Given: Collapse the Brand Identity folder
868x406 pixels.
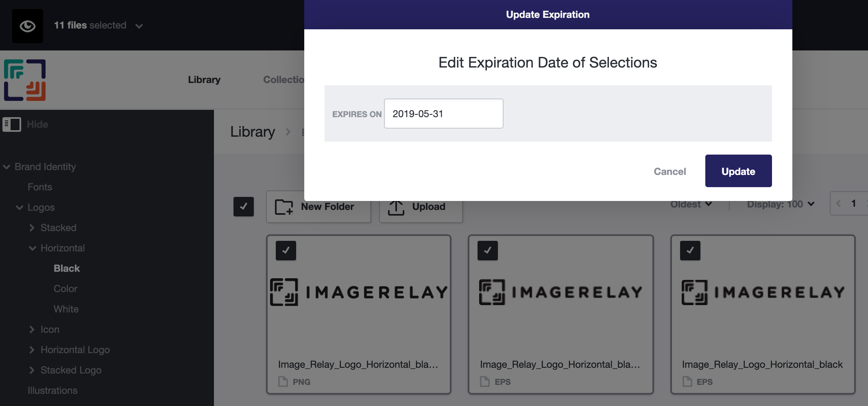Looking at the screenshot, I should coord(7,167).
